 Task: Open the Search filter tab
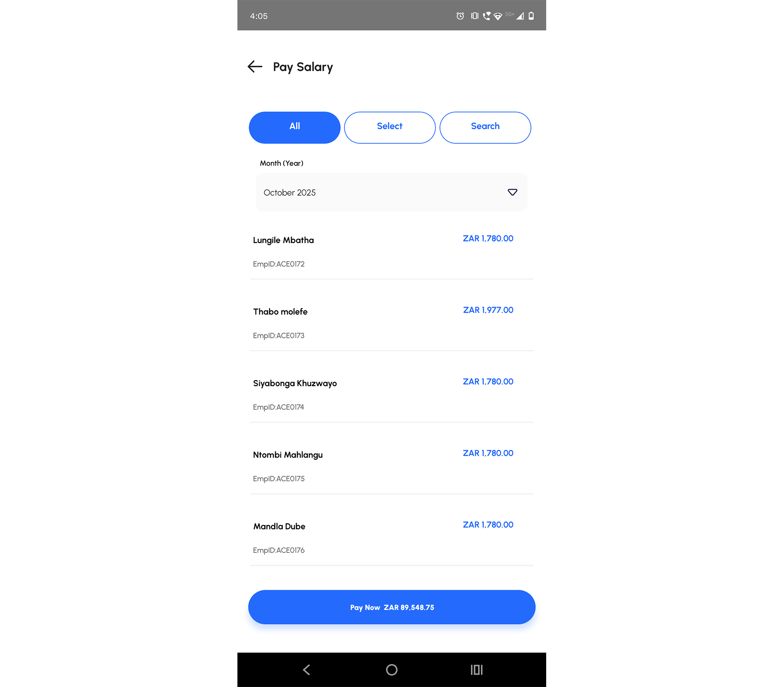(485, 127)
